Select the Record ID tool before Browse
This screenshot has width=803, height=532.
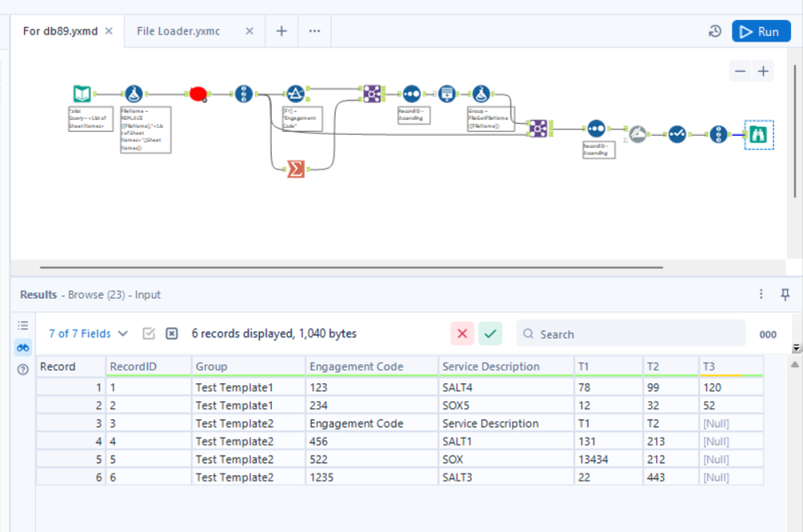719,134
